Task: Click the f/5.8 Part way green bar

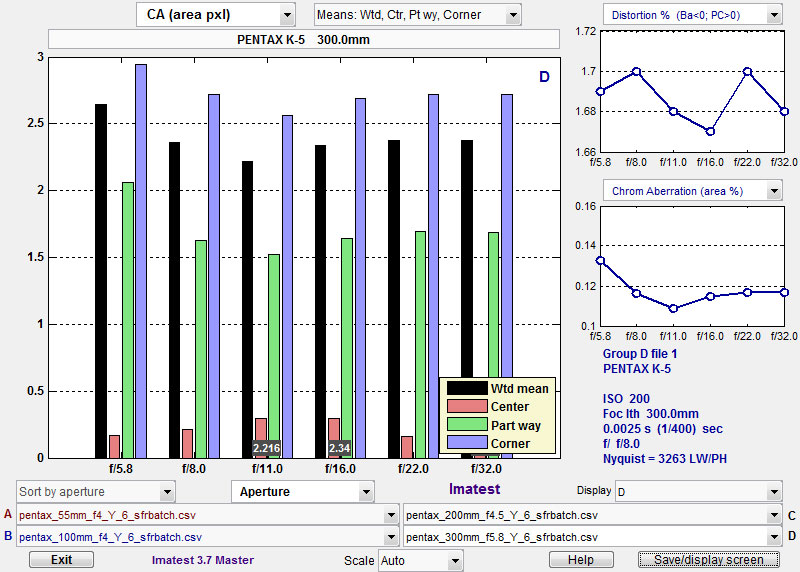Action: click(x=128, y=320)
